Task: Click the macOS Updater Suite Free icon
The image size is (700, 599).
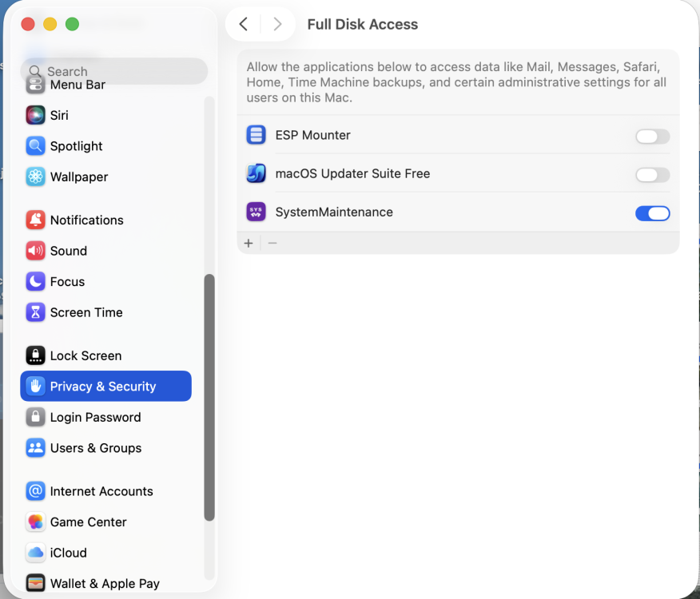Action: click(257, 173)
